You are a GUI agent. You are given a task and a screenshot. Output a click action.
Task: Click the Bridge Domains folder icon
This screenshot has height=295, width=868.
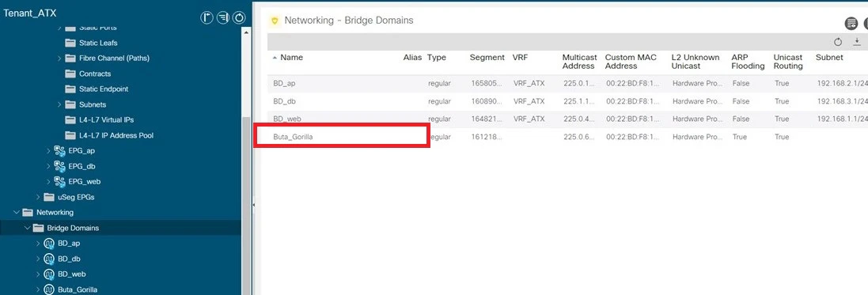pos(38,228)
